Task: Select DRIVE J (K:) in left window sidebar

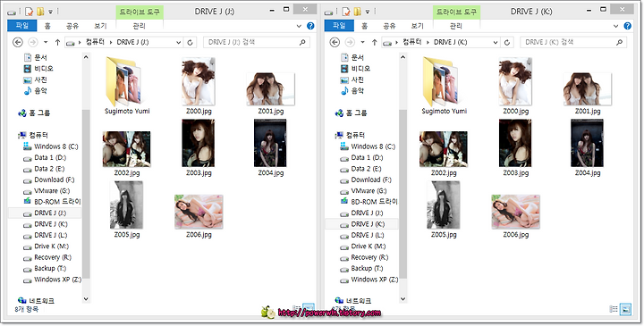Action: click(46, 224)
